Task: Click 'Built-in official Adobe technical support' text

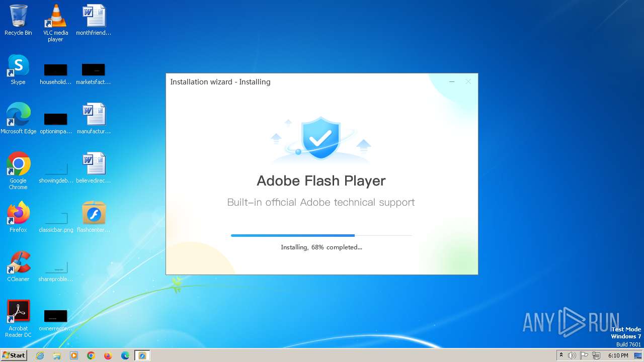Action: click(321, 202)
